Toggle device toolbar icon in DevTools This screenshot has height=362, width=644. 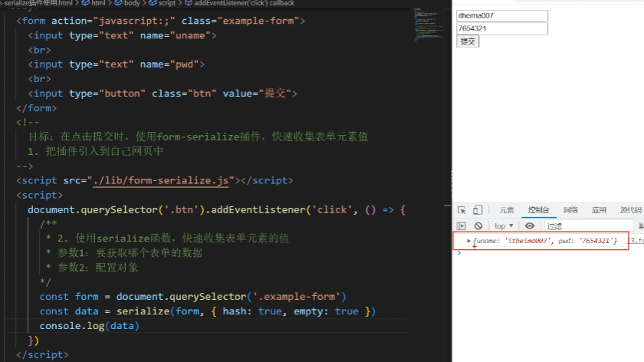pyautogui.click(x=477, y=210)
